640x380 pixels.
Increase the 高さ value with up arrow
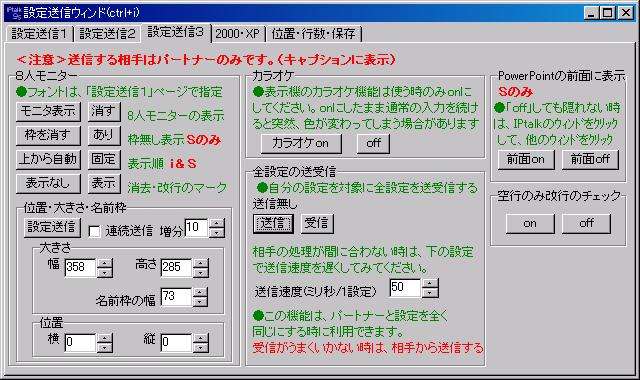(201, 263)
